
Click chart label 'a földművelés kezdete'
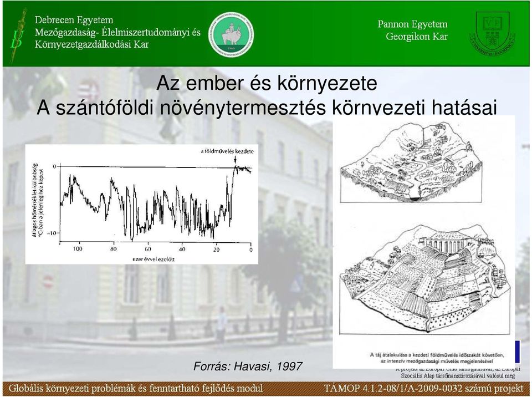click(227, 151)
